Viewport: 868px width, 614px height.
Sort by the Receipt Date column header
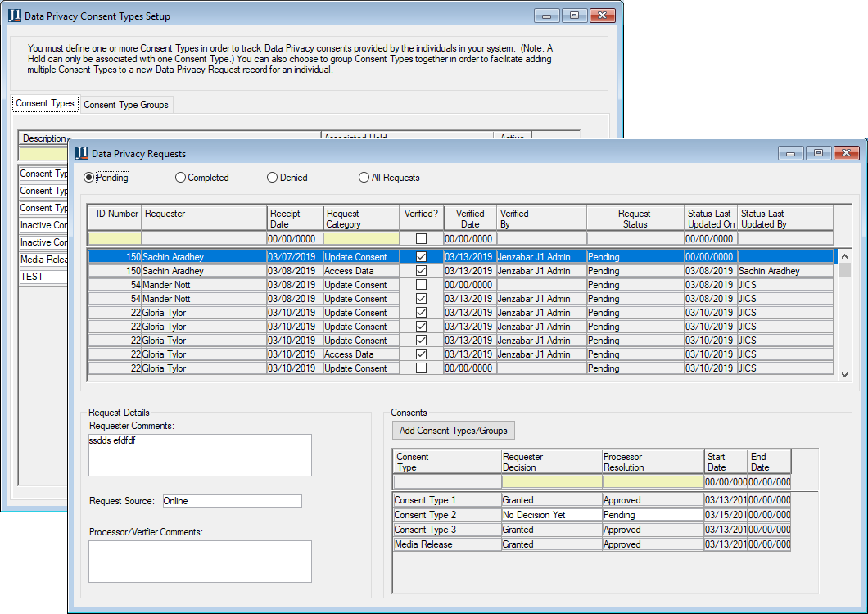(x=295, y=219)
